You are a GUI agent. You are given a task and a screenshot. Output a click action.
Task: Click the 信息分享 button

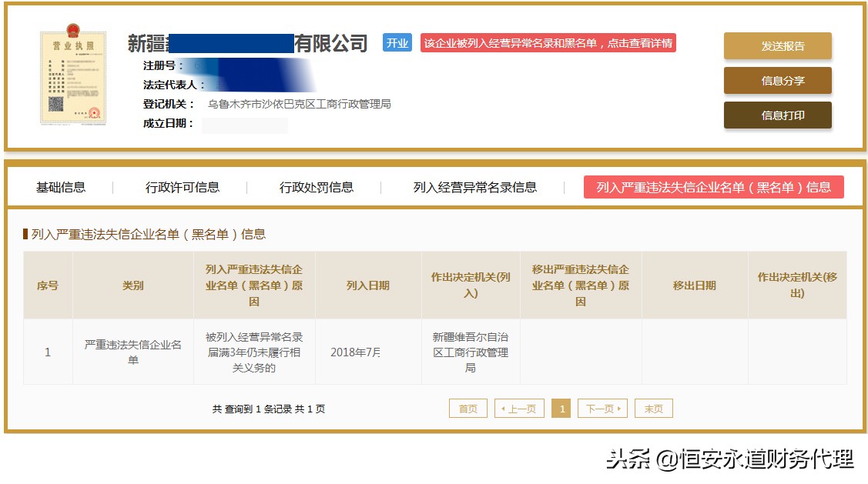[777, 81]
